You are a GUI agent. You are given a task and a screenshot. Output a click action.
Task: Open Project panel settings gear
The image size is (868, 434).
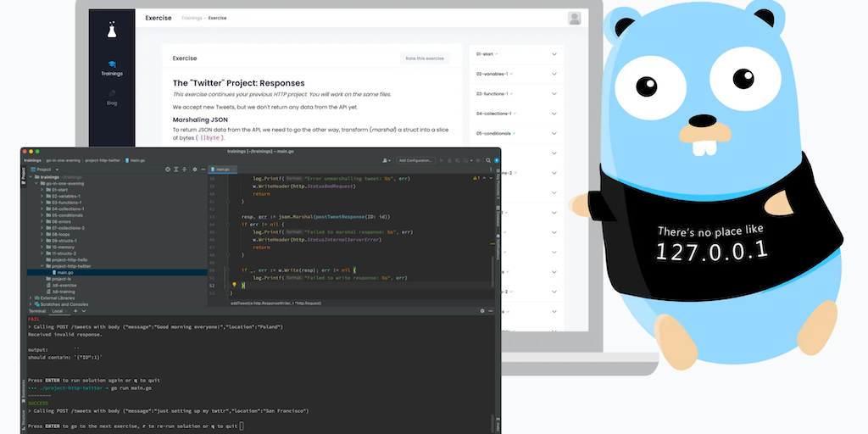tap(194, 170)
